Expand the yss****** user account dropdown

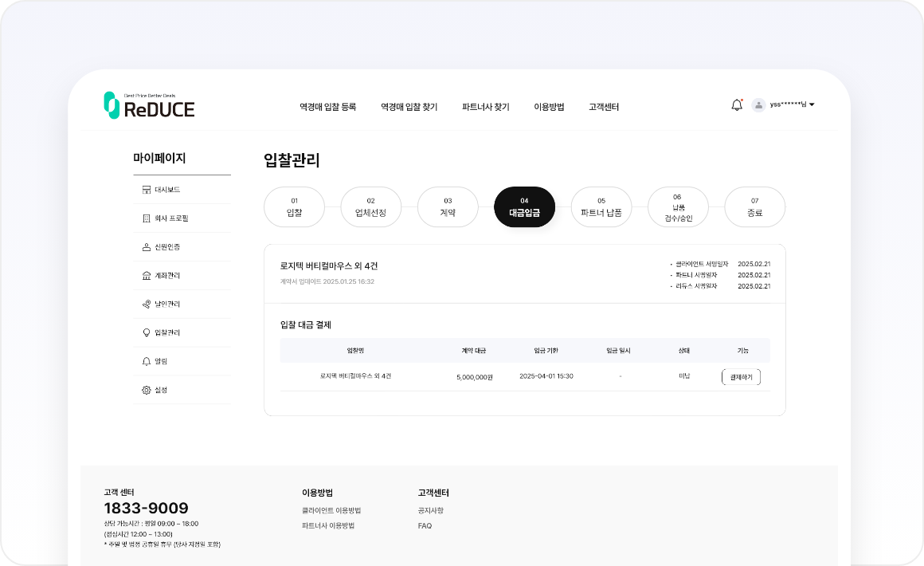click(x=812, y=105)
